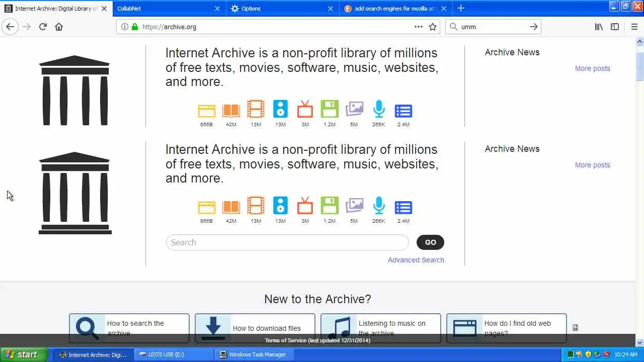
Task: Click the GO button
Action: point(430,242)
